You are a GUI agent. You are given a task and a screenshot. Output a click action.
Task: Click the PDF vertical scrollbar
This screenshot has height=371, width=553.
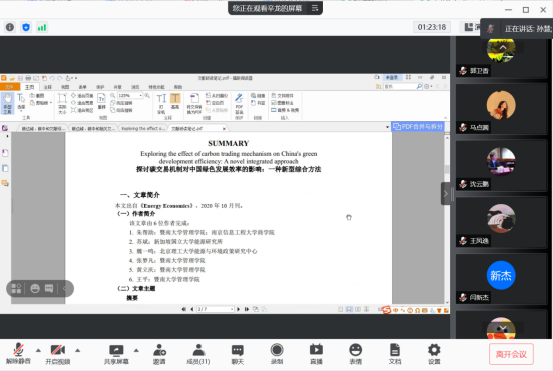point(447,219)
